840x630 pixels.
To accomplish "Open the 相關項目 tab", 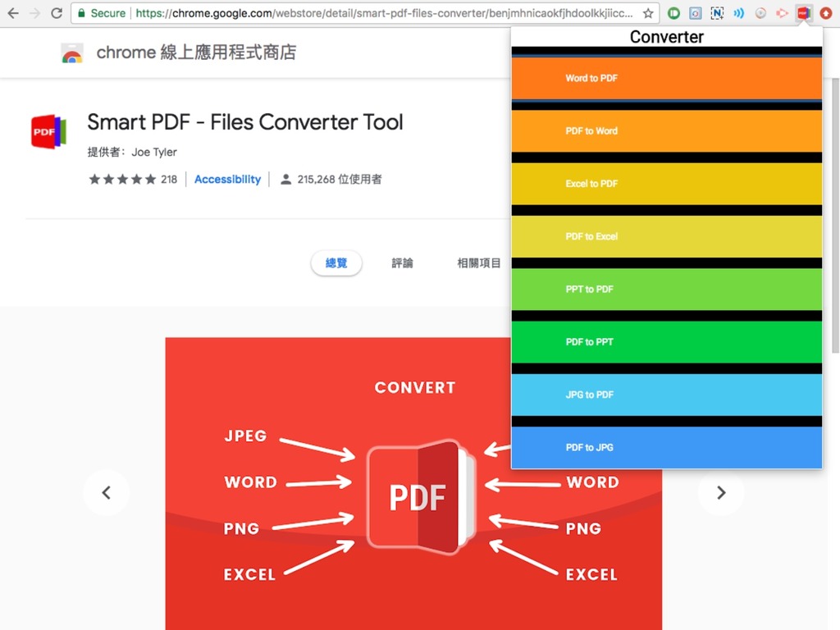I will point(479,262).
